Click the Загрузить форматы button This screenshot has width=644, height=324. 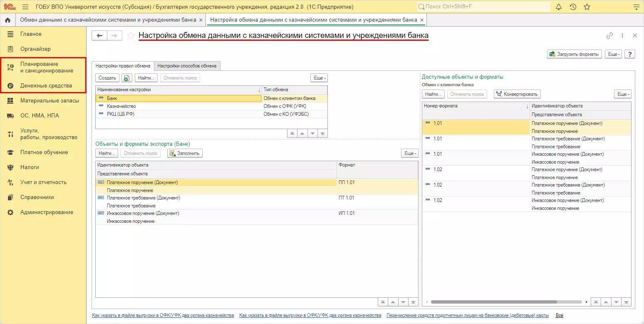point(574,54)
